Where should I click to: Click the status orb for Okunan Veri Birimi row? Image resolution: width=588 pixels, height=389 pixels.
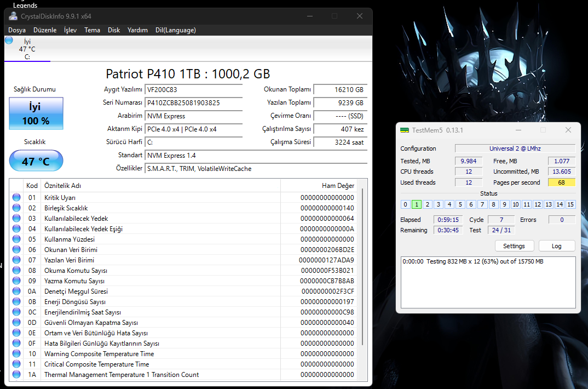coord(16,249)
